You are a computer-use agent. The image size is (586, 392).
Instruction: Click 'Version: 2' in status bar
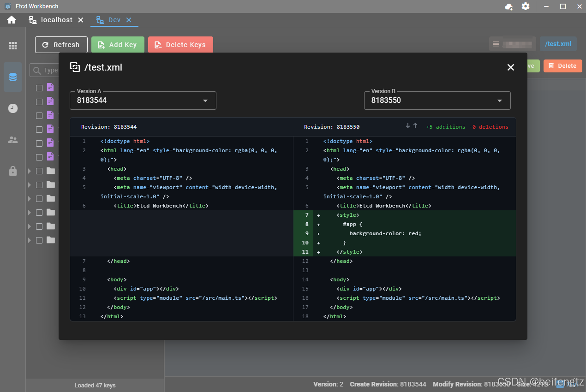pos(328,384)
